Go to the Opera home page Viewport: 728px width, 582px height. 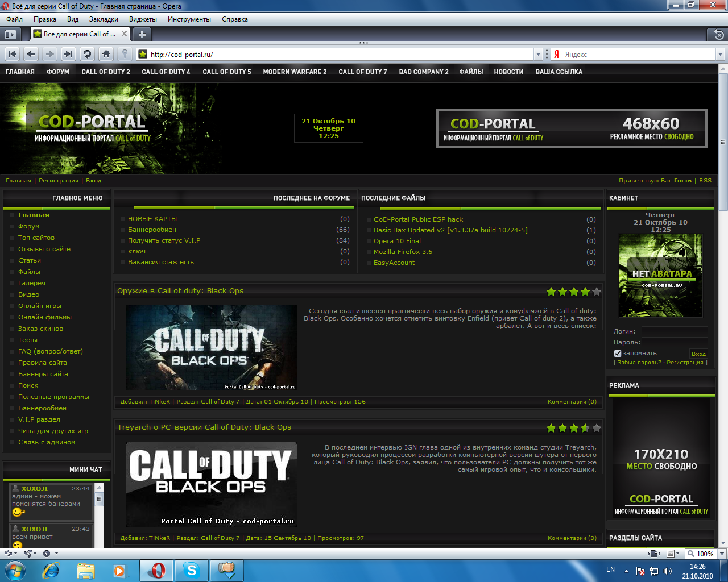[x=106, y=54]
